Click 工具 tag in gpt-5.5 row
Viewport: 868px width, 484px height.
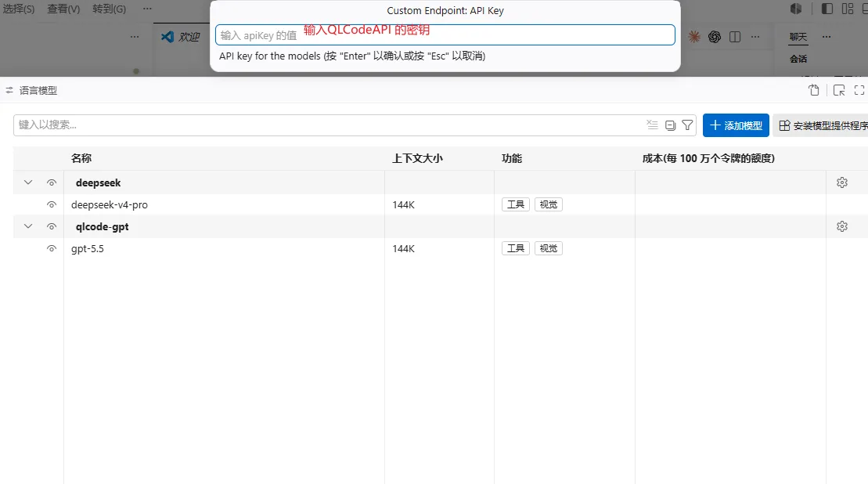(515, 248)
